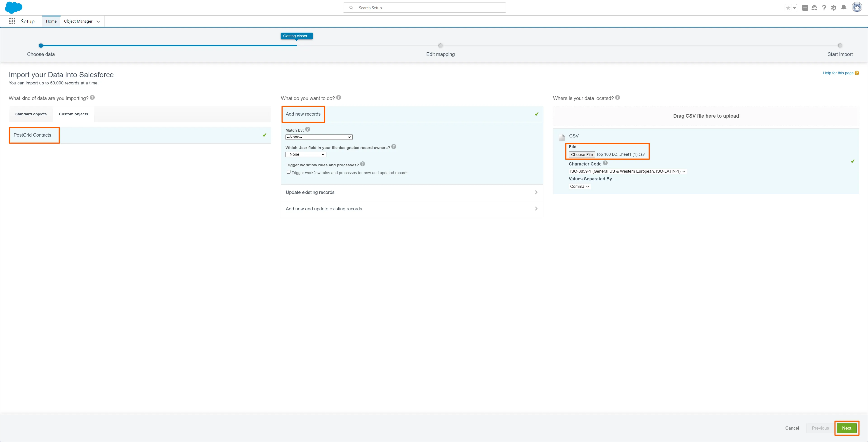Click the Help for this page link
The height and width of the screenshot is (442, 868).
(x=838, y=73)
